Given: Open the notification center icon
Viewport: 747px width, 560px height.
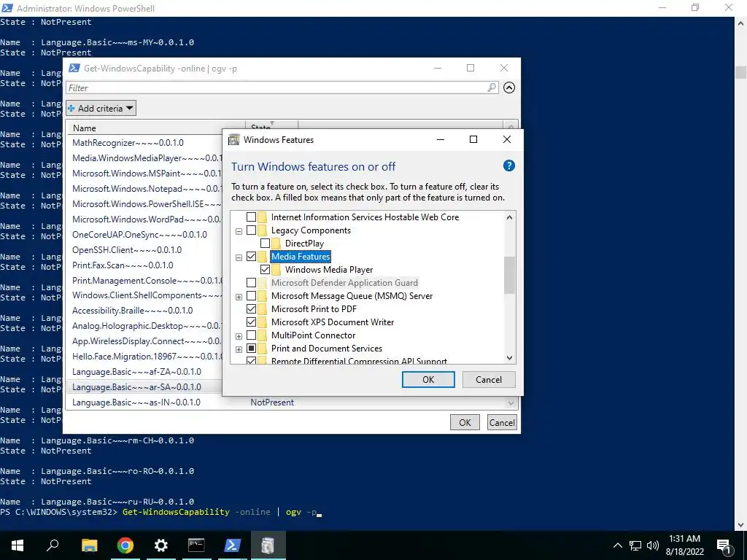Looking at the screenshot, I should pyautogui.click(x=724, y=545).
